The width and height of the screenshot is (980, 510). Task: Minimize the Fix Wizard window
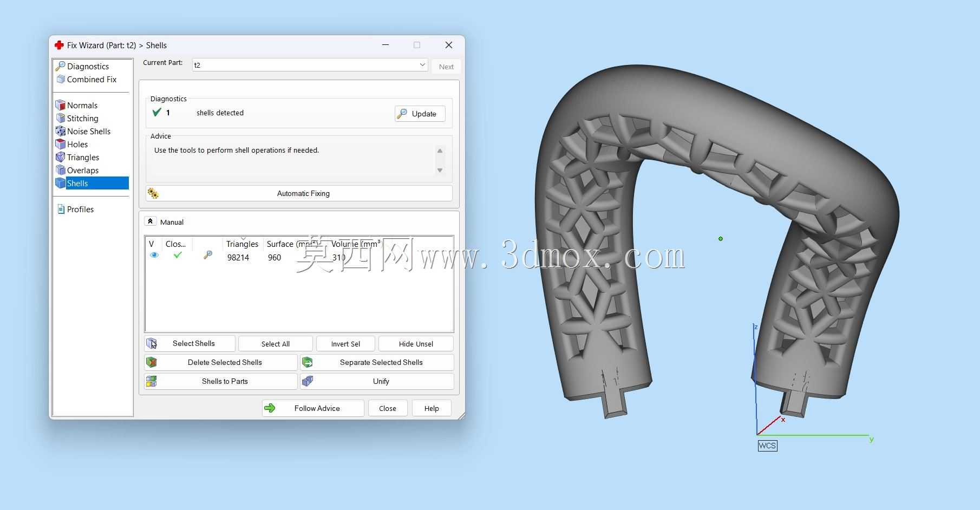[386, 45]
